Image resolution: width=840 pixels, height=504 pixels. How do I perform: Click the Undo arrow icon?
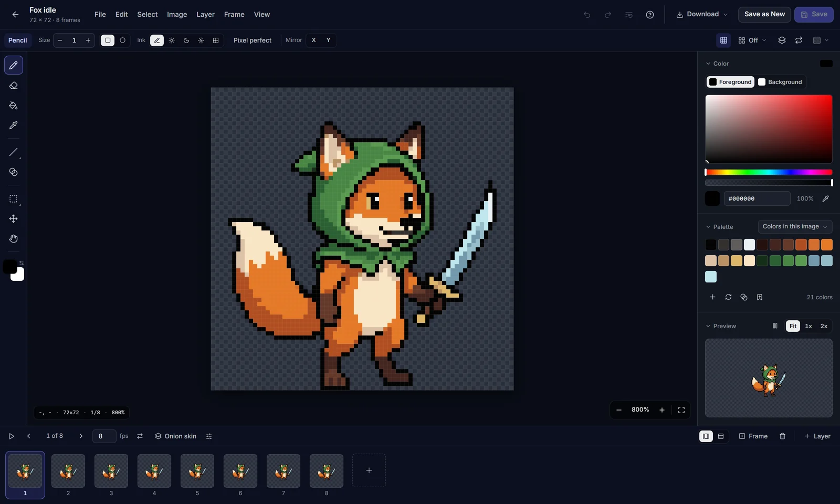coord(587,15)
